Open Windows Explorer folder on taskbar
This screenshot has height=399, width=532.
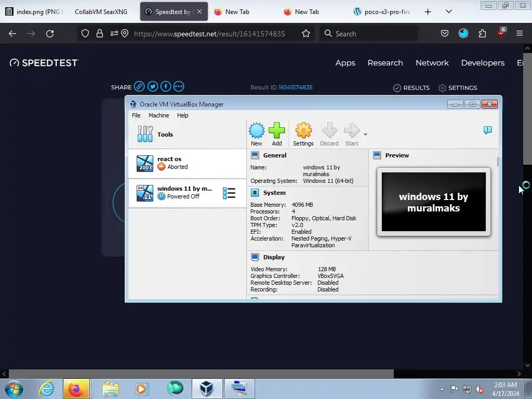(x=111, y=389)
